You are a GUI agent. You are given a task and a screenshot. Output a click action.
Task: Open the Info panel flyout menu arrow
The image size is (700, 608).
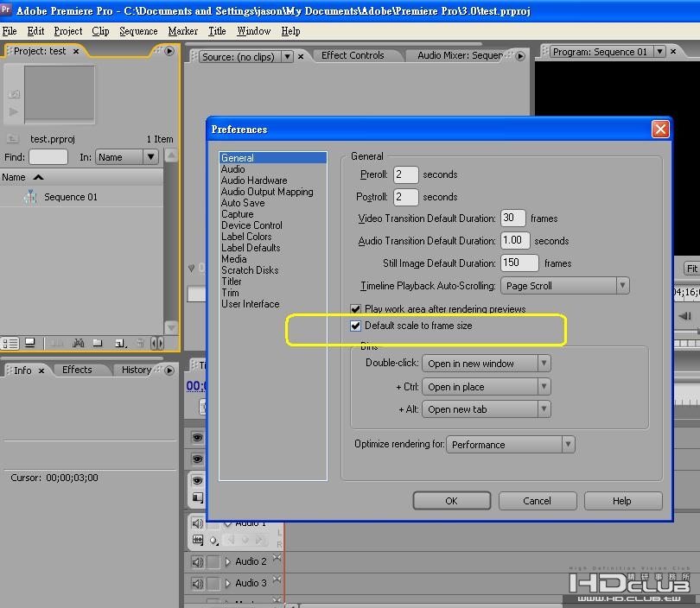pos(169,370)
